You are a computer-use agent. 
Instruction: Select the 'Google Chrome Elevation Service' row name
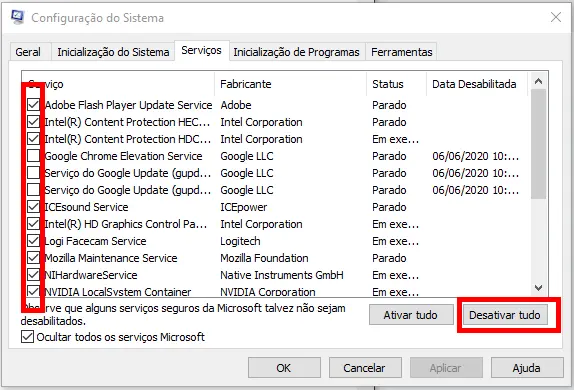coord(123,156)
